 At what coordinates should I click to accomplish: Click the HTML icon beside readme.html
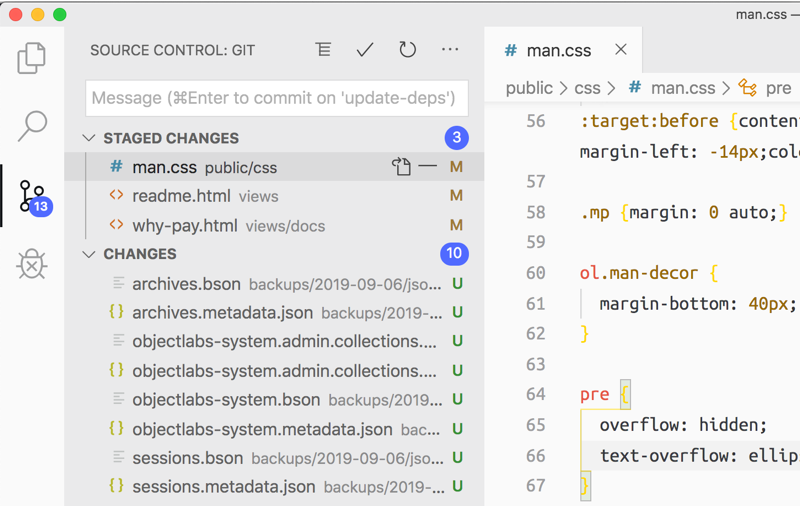click(116, 195)
